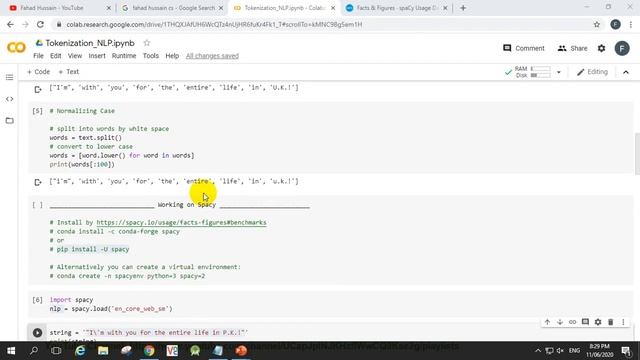Reload the page in browser

(40, 24)
